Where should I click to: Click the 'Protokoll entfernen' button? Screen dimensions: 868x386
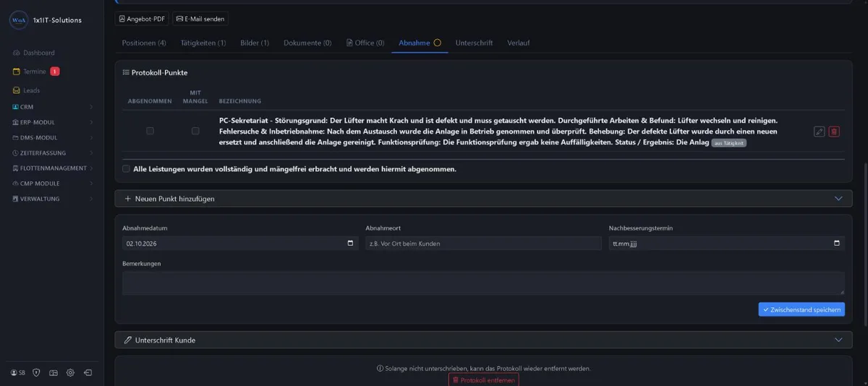point(483,379)
